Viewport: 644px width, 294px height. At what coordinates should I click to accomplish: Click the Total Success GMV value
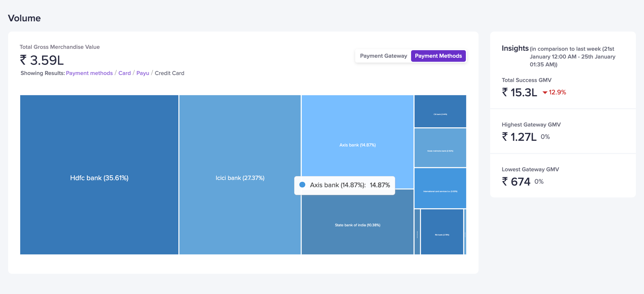point(520,93)
